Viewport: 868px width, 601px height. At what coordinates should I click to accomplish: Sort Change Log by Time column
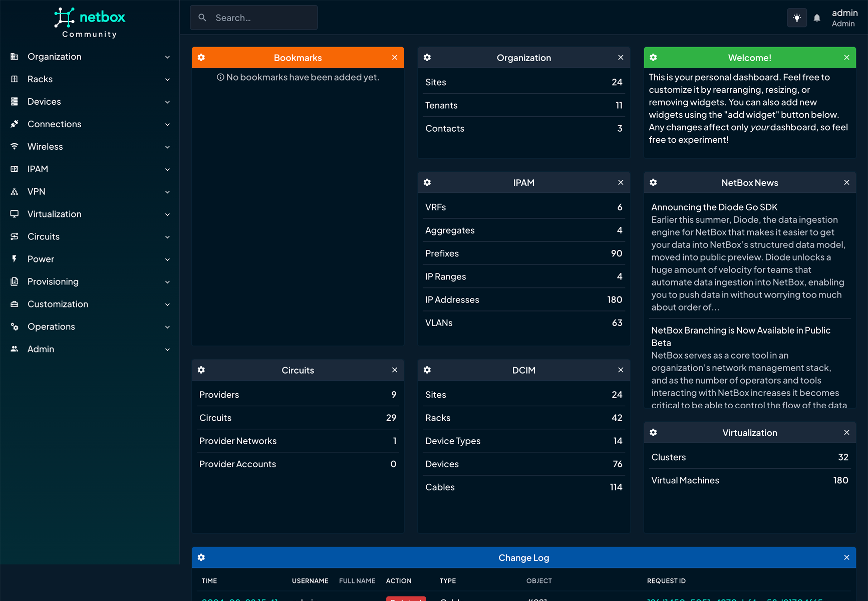pos(209,581)
